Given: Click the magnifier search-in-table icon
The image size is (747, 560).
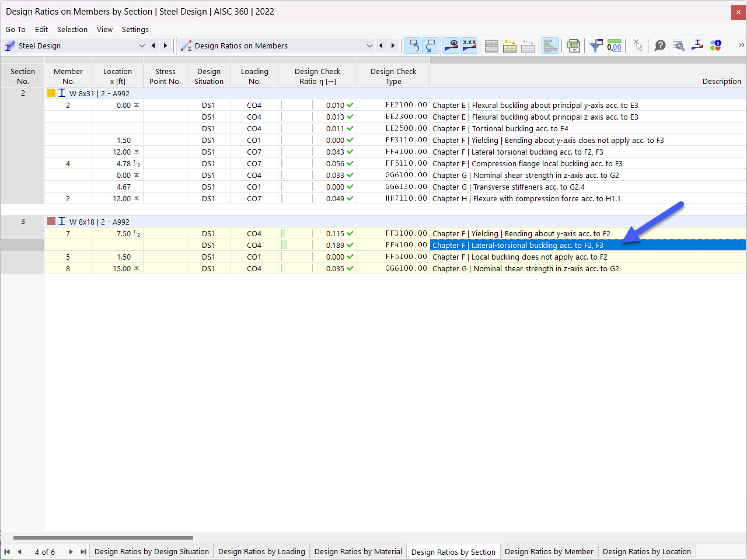Looking at the screenshot, I should [x=679, y=45].
